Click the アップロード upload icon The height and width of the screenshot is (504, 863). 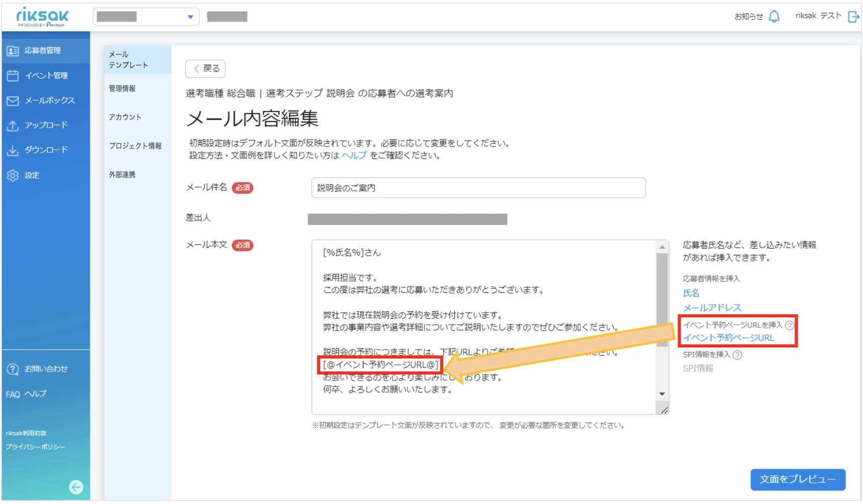[13, 125]
